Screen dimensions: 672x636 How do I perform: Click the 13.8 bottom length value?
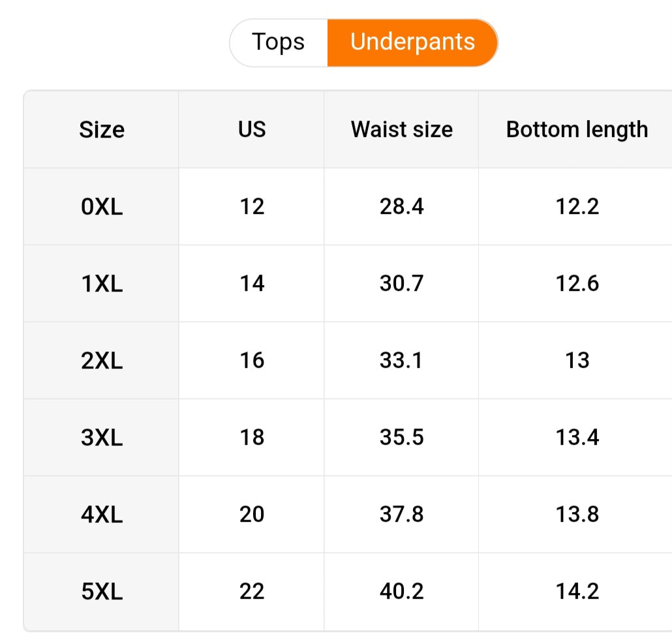tap(577, 515)
